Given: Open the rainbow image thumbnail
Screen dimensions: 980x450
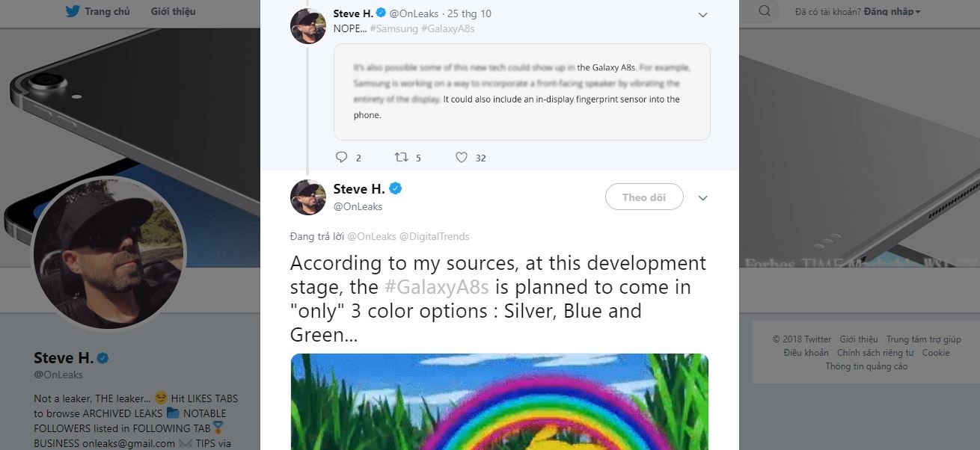Looking at the screenshot, I should tap(499, 401).
